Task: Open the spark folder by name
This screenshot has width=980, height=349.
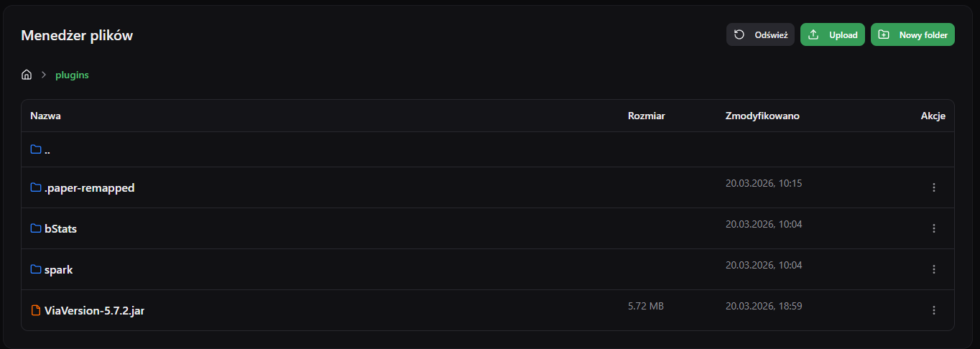Action: (59, 270)
